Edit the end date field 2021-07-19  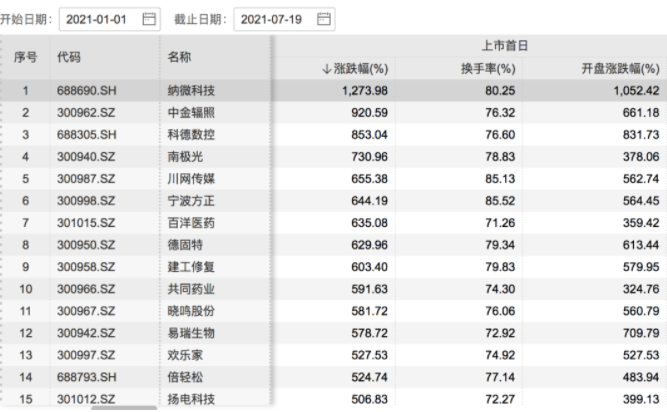click(284, 19)
